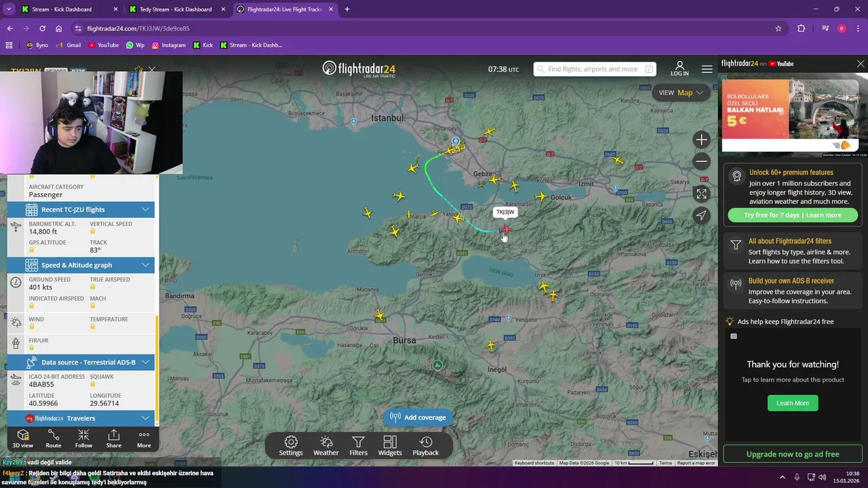
Task: Click the Balkan Hatları ad banner
Action: point(790,115)
